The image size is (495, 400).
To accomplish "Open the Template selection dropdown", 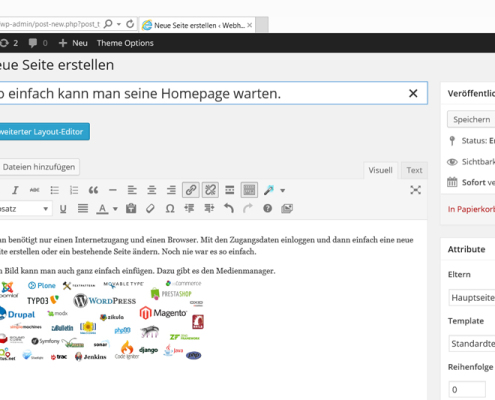I will [x=472, y=344].
